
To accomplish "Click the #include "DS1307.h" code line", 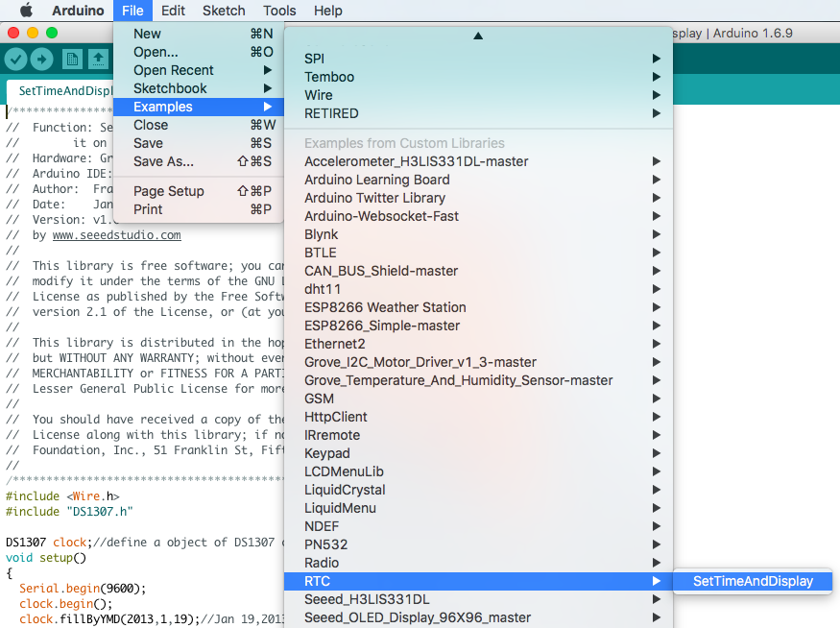I will point(69,512).
